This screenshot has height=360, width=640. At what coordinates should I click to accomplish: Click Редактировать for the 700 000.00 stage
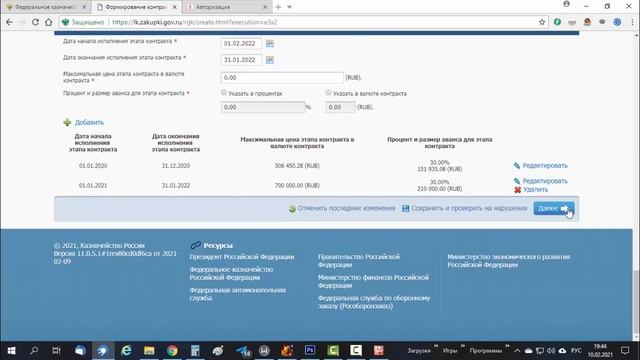coord(545,181)
